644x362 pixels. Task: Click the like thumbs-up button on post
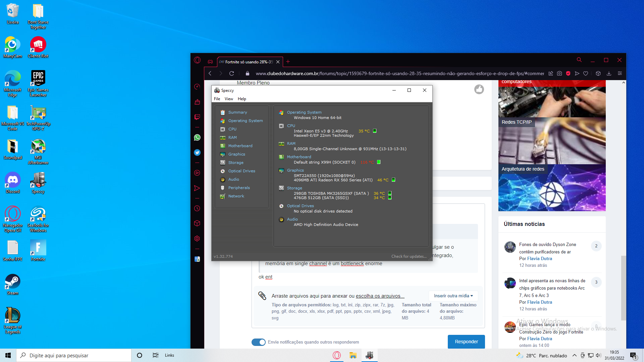(x=479, y=89)
